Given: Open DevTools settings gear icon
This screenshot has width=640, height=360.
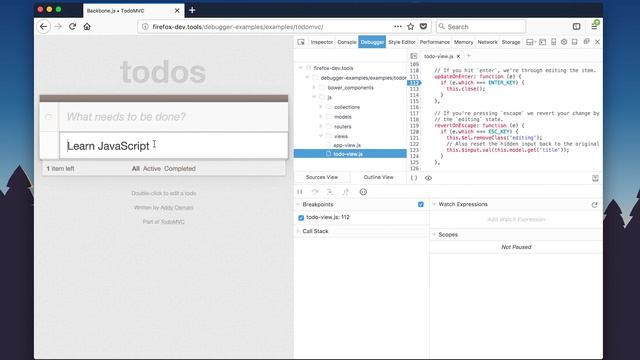Looking at the screenshot, I should pyautogui.click(x=564, y=42).
